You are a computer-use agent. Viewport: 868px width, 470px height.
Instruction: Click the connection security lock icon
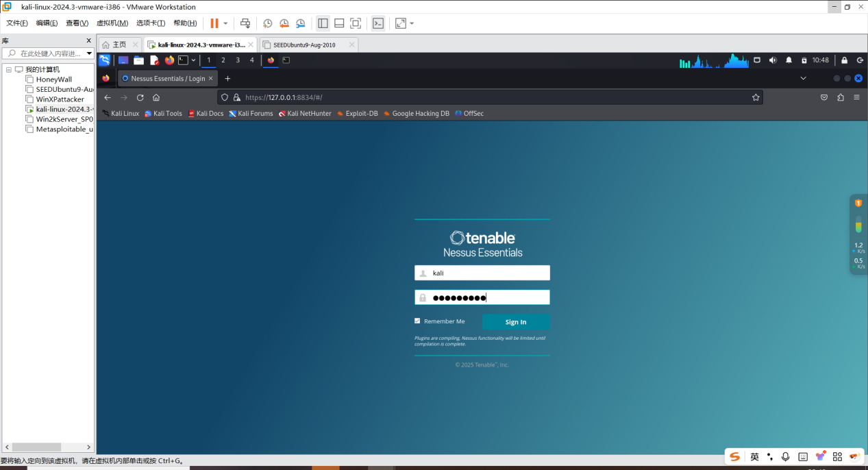click(237, 97)
